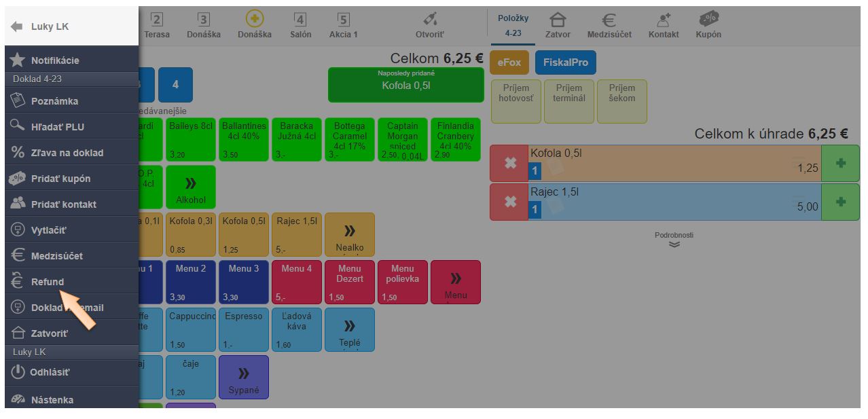Viewport: 868px width, 419px height.
Task: Select Medzisúčet euro icon in top toolbar
Action: 609,26
